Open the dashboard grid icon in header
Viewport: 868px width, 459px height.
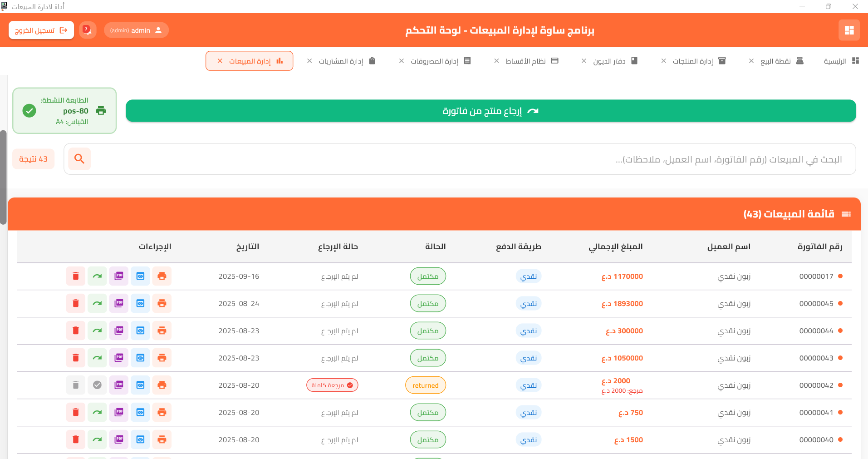point(849,30)
